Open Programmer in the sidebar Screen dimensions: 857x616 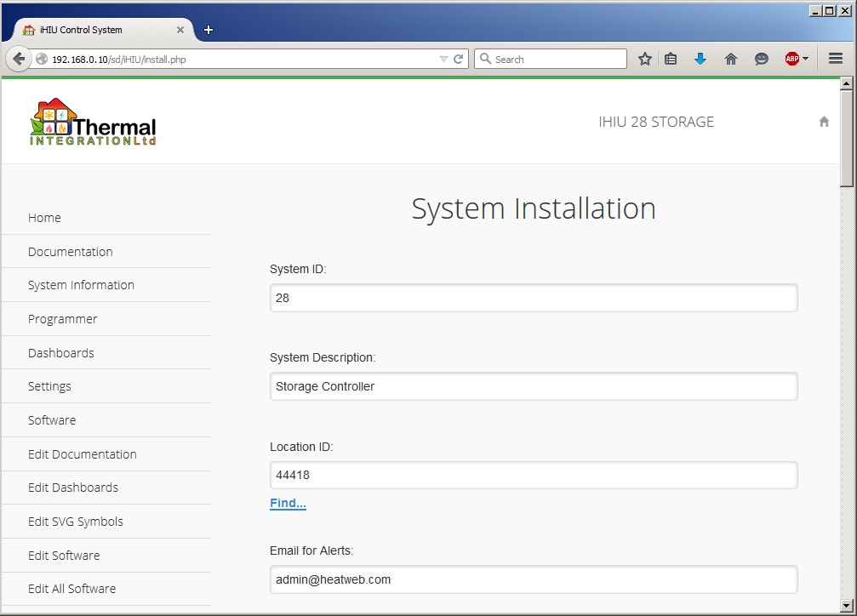coord(62,319)
